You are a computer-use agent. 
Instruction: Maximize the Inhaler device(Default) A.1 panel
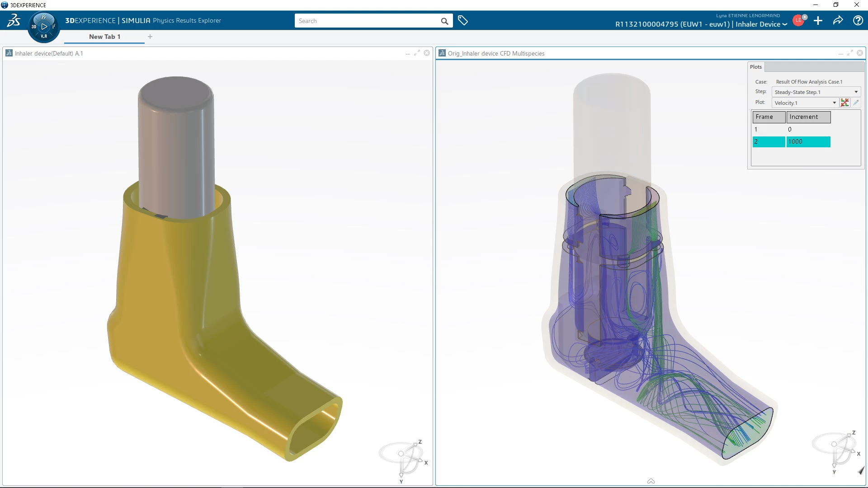click(417, 53)
